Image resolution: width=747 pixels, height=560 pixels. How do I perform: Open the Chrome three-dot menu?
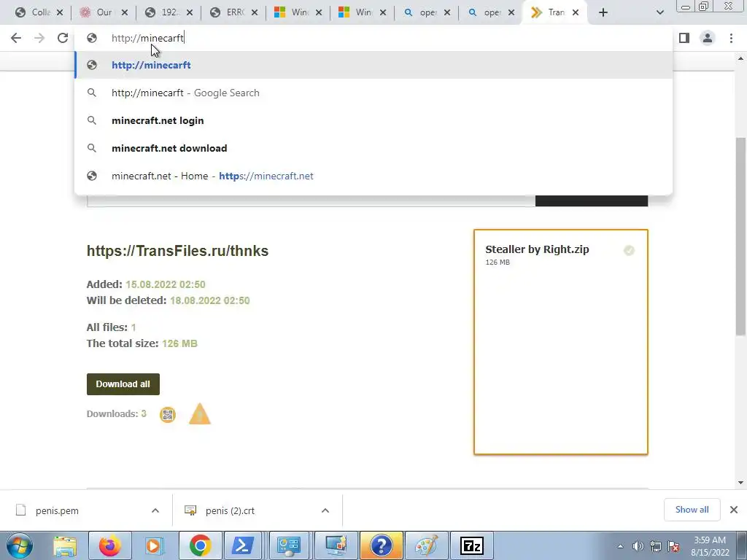[x=731, y=38]
